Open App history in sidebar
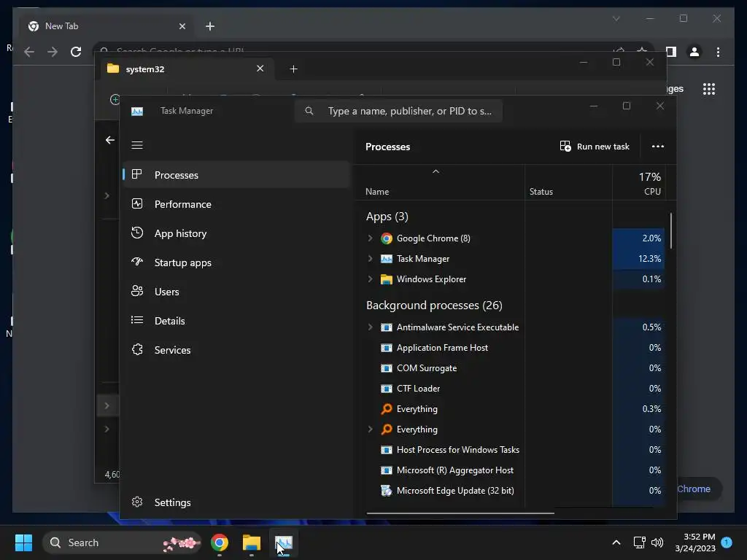 pos(180,233)
